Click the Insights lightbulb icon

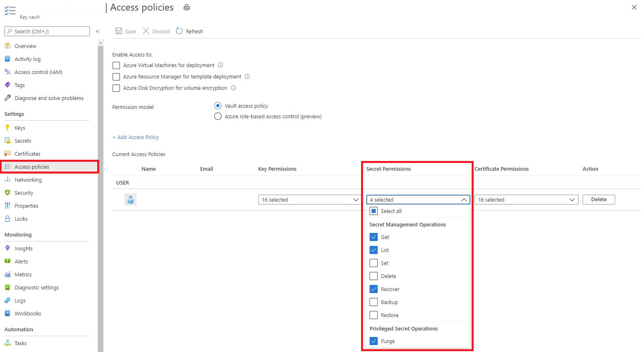7,248
